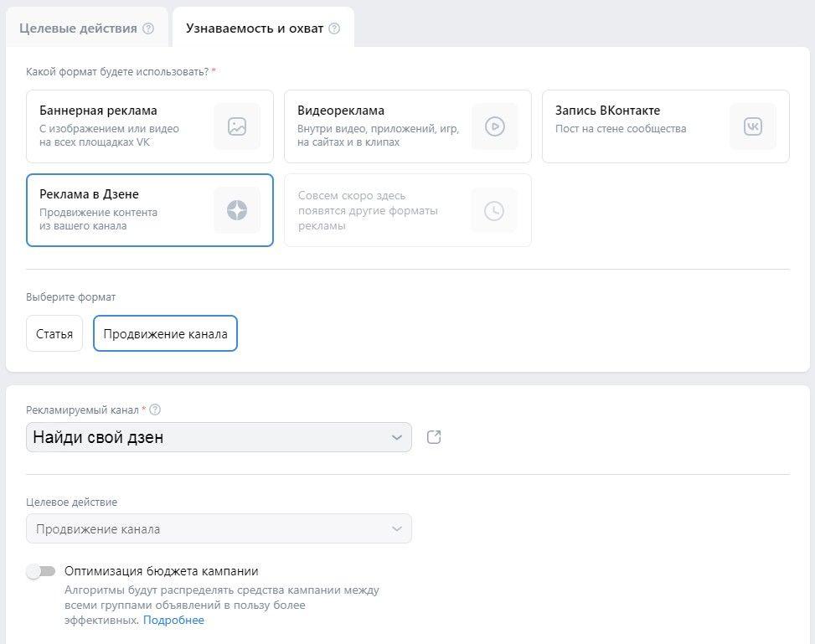Click the Рекламируемый канал label
The width and height of the screenshot is (815, 644).
pyautogui.click(x=83, y=410)
